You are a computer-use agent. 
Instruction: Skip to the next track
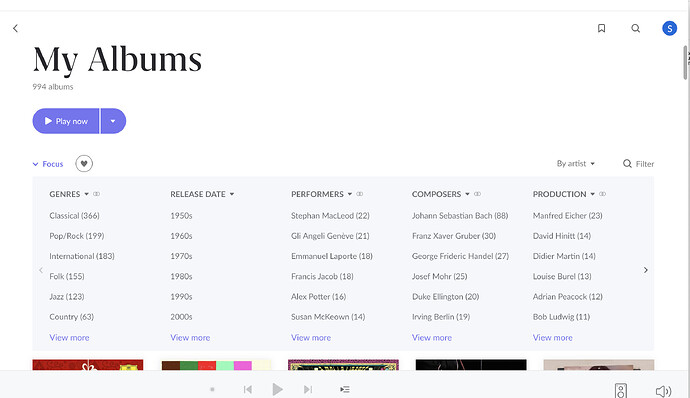[x=308, y=389]
